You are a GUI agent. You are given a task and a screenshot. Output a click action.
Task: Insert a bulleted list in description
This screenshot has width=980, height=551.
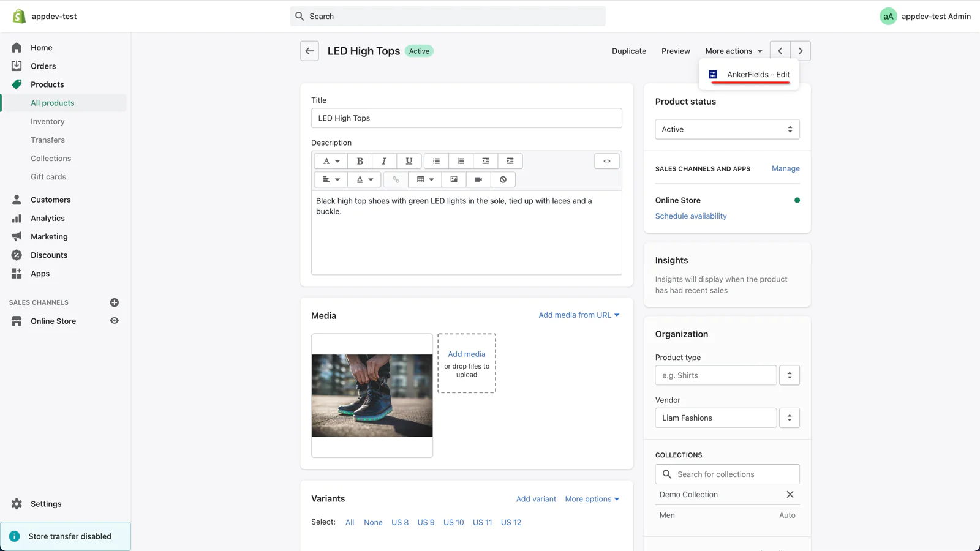tap(436, 161)
